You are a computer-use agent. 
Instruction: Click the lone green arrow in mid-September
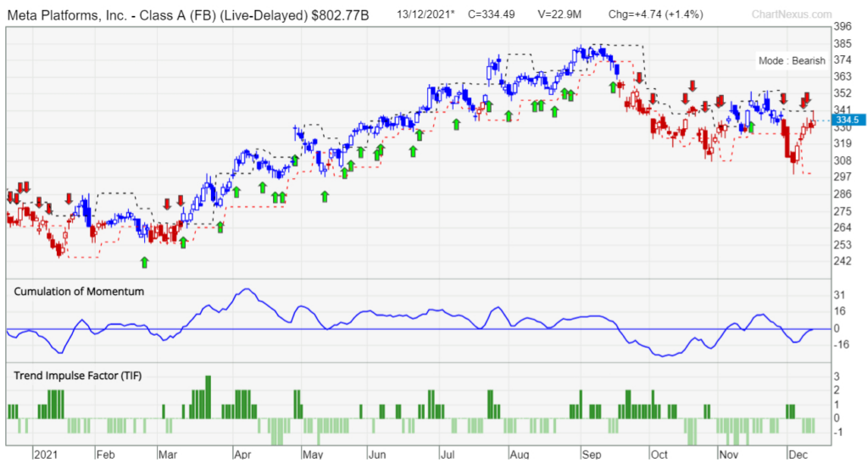[613, 87]
